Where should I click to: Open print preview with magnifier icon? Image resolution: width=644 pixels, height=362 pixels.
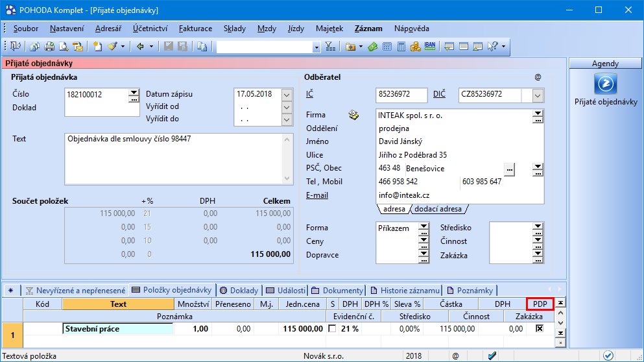[64, 47]
